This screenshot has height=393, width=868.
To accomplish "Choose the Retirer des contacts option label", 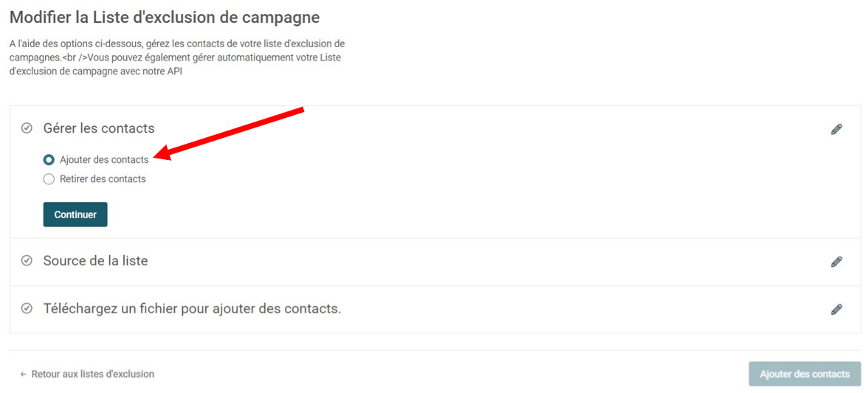I will [x=103, y=179].
